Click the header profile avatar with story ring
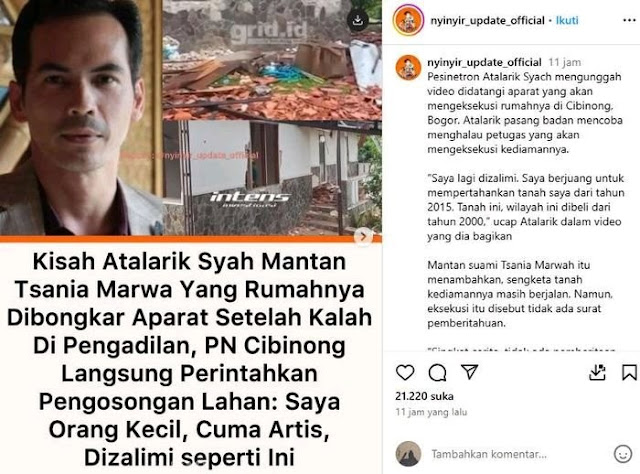 408,20
